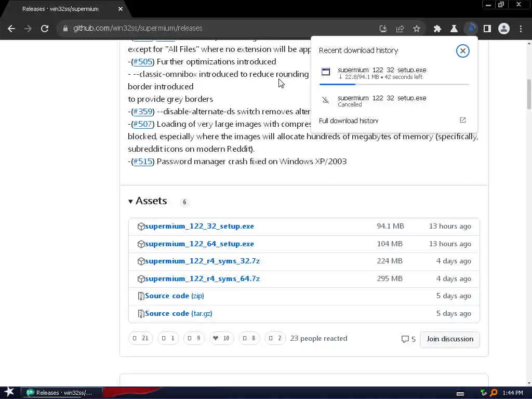This screenshot has width=532, height=399.
Task: Open the Chrome Labs flask icon
Action: (x=454, y=29)
